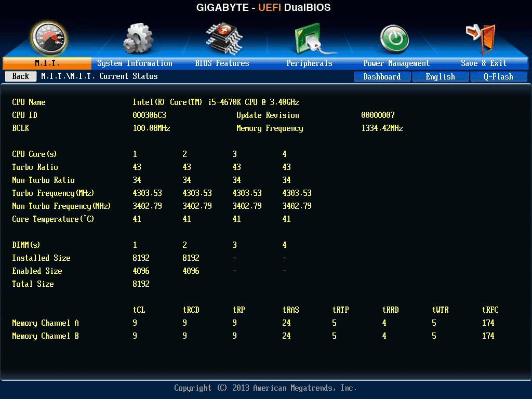Click the BIOS Features chip icon
Screen dimensions: 532x399
224,38
